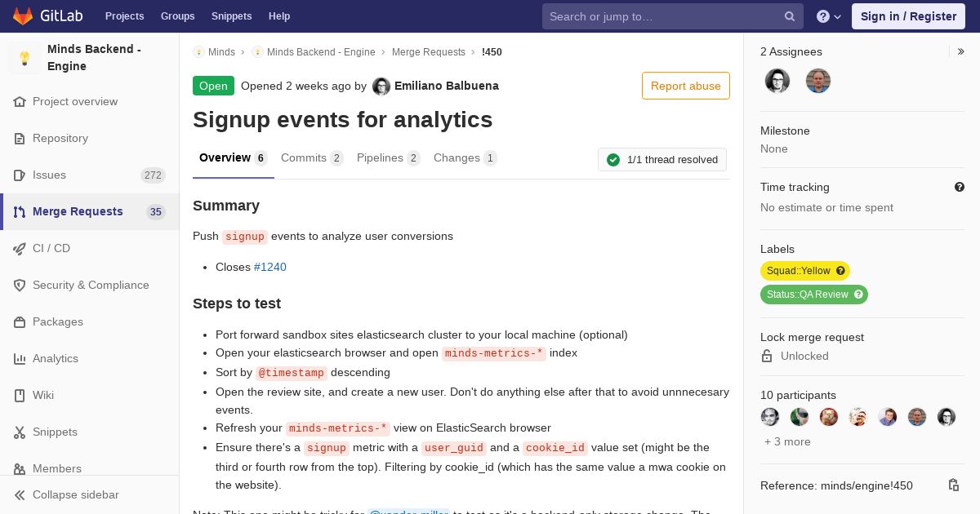The image size is (980, 514).
Task: Open Help in top navigation
Action: [x=279, y=16]
